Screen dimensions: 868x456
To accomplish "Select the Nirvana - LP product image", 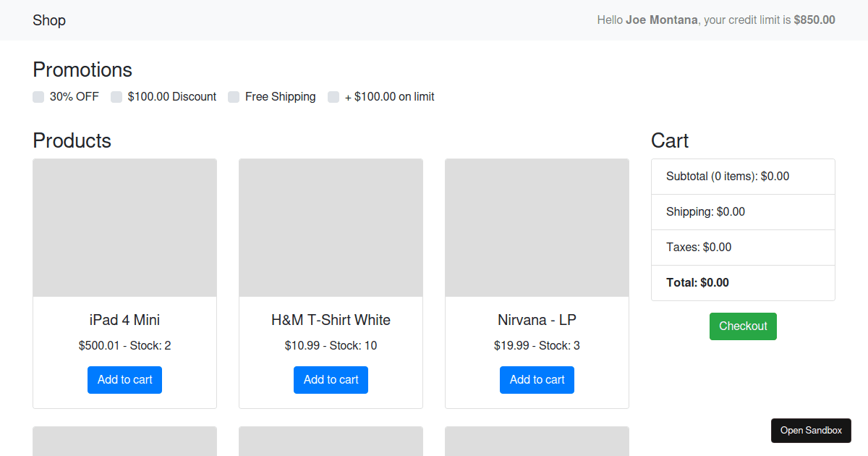I will 537,227.
